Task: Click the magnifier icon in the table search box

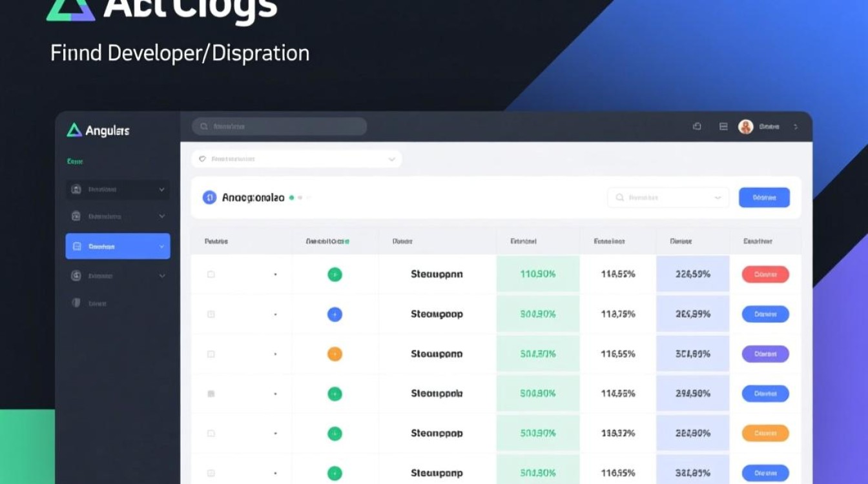Action: coord(619,197)
